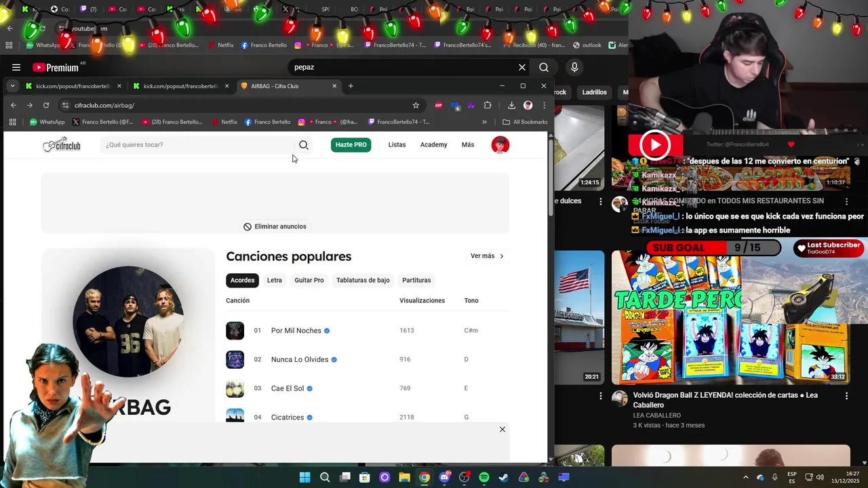Click the Cifra Club page vertical scrollbar
The height and width of the screenshot is (488, 868).
(x=551, y=177)
